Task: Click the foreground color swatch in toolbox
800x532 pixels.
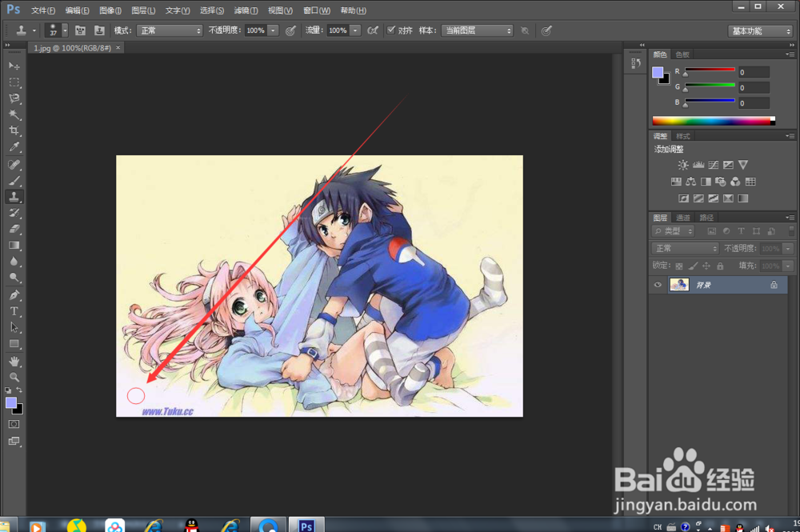Action: [10, 402]
